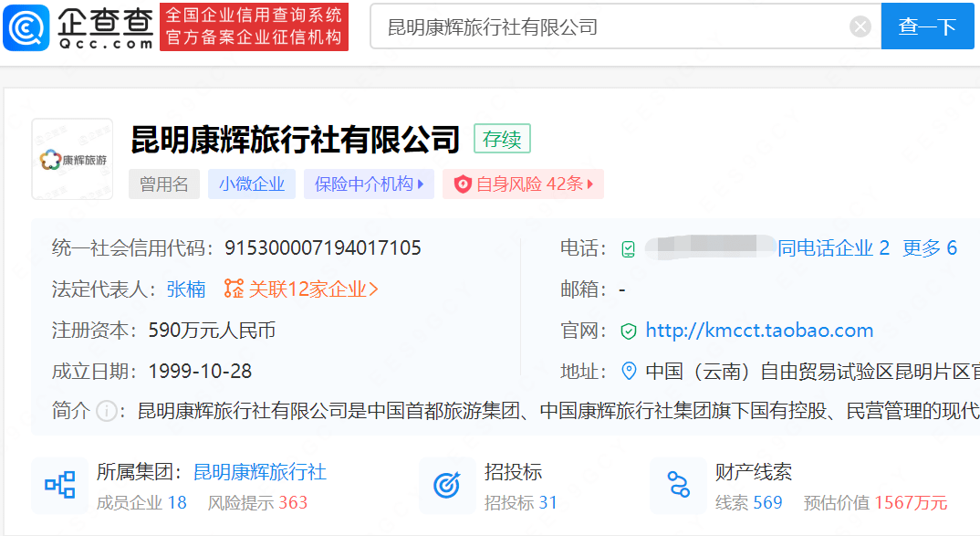Open 同电话企业 2 link

coord(833,247)
